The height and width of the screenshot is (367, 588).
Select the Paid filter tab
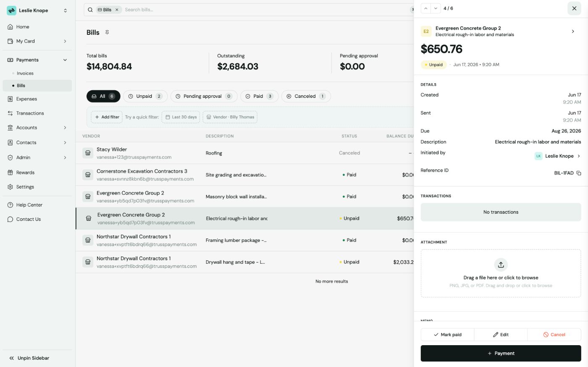click(259, 96)
